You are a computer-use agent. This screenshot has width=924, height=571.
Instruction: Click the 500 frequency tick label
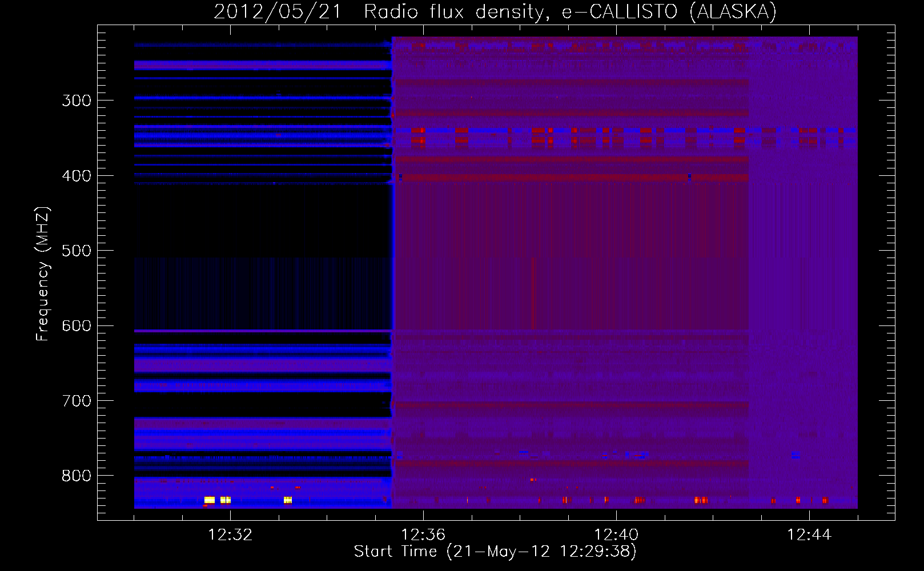77,251
